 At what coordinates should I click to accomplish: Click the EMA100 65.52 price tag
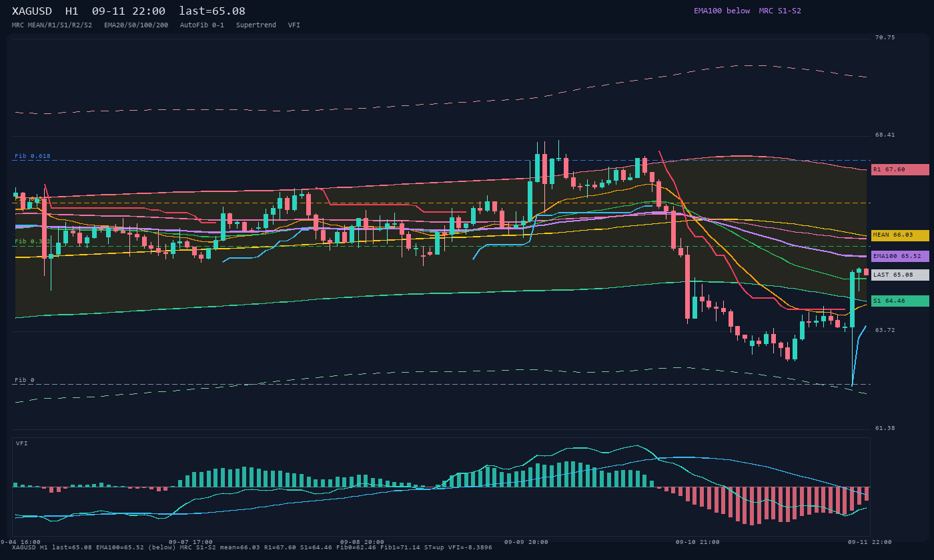pyautogui.click(x=900, y=256)
